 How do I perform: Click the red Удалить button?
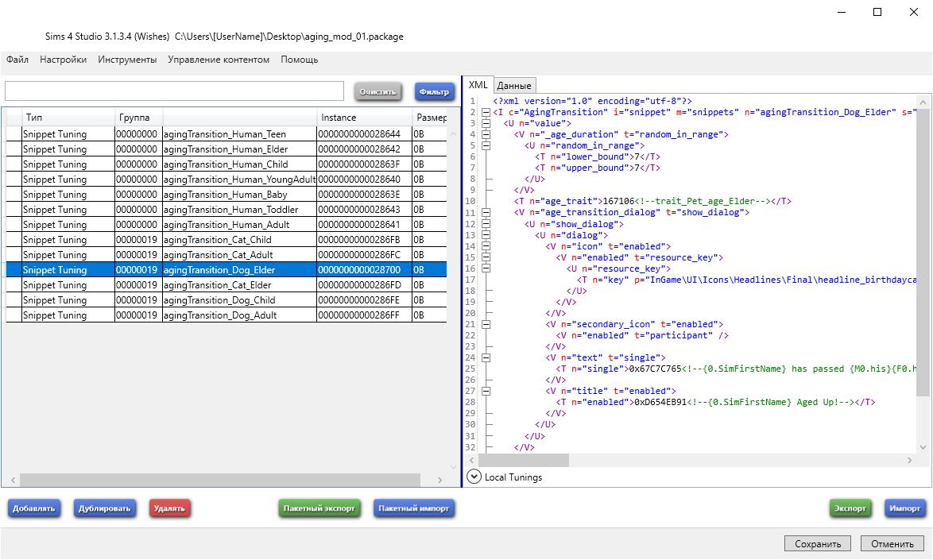[x=169, y=508]
